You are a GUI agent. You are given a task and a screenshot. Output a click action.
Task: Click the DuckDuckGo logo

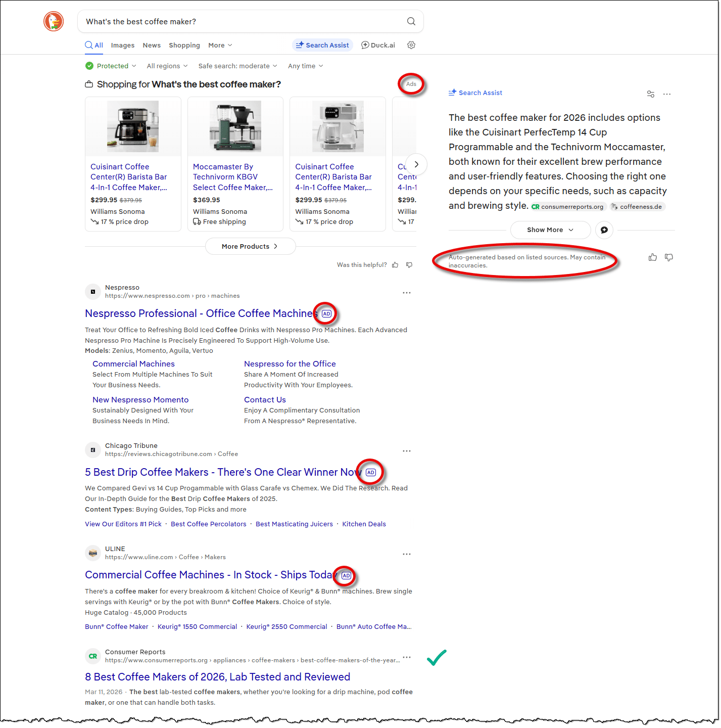click(x=54, y=21)
